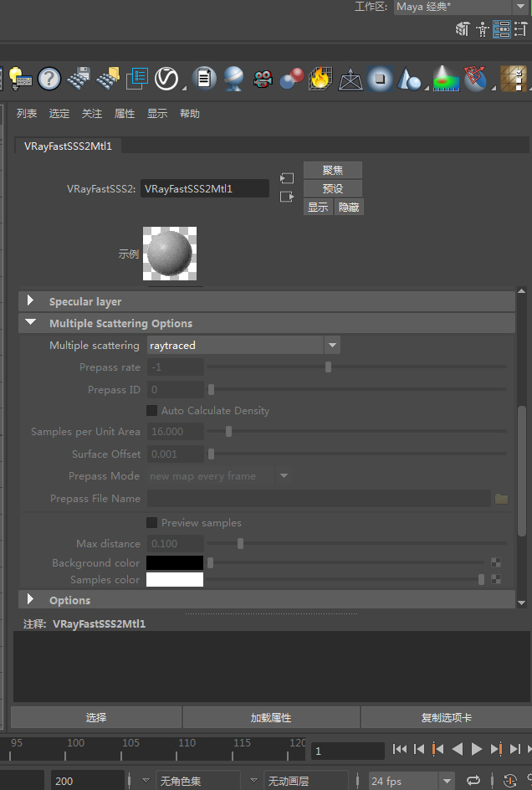Image resolution: width=532 pixels, height=790 pixels.
Task: Click the checker tile with checkboxes icon
Action: pos(514,79)
